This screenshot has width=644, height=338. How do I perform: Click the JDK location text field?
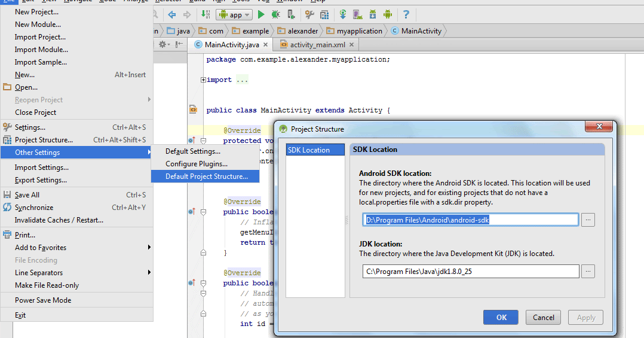[x=471, y=272]
